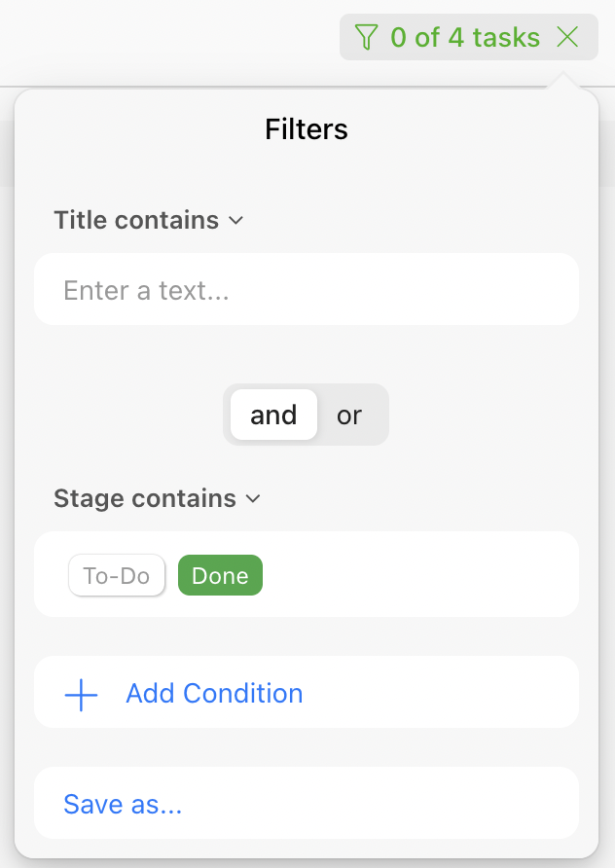
Task: Switch the condition operator to "or"
Action: 349,416
